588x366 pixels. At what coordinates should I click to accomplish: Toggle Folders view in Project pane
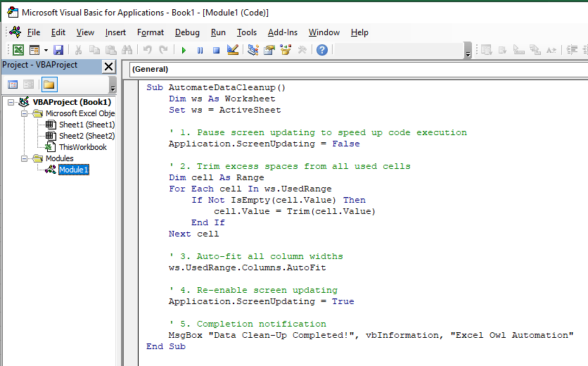coord(49,85)
